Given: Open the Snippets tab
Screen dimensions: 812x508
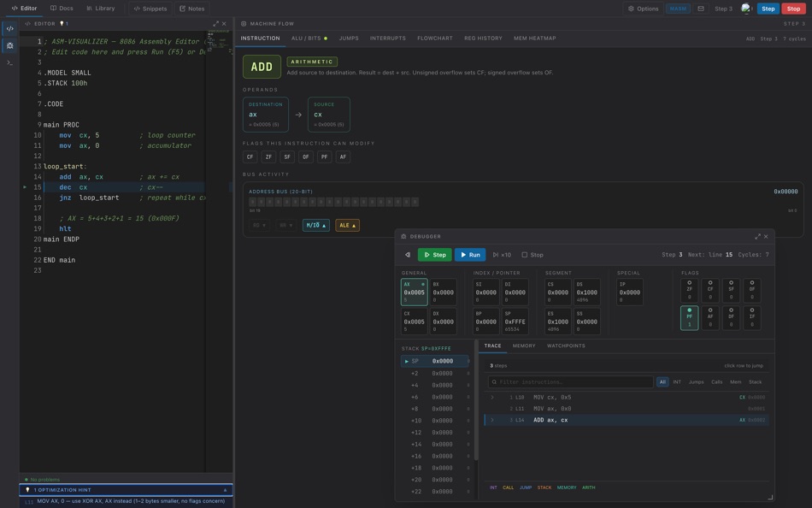Looking at the screenshot, I should 150,9.
